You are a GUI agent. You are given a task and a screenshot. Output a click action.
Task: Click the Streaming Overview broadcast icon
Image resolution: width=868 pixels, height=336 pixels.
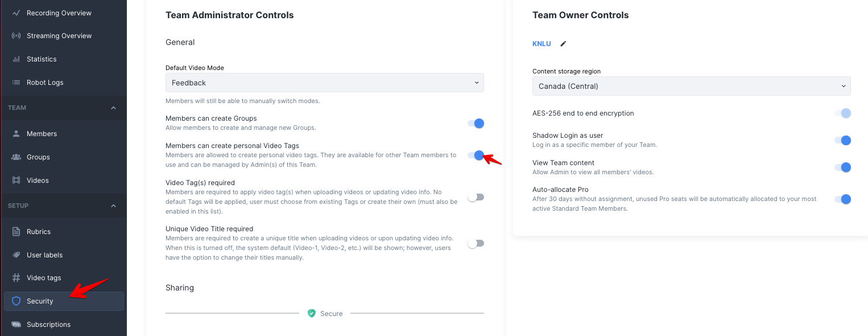click(16, 36)
